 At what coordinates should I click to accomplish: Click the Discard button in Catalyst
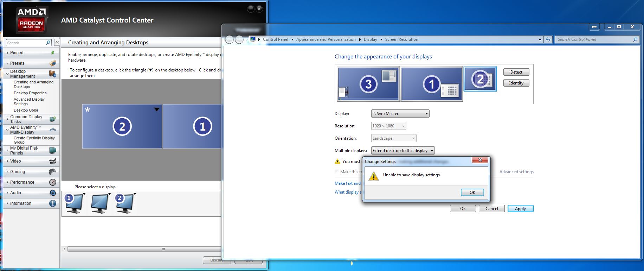(x=217, y=260)
